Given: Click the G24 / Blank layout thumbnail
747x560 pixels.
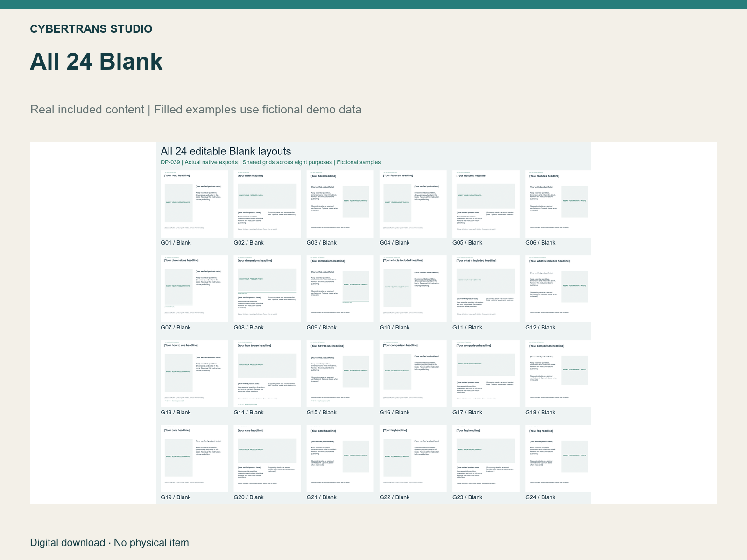Looking at the screenshot, I should pyautogui.click(x=558, y=459).
